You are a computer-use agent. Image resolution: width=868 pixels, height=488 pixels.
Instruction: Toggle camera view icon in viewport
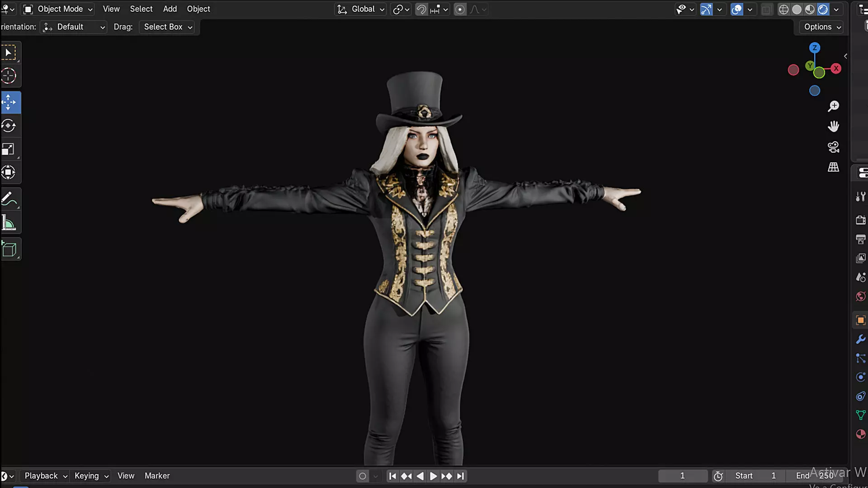833,147
